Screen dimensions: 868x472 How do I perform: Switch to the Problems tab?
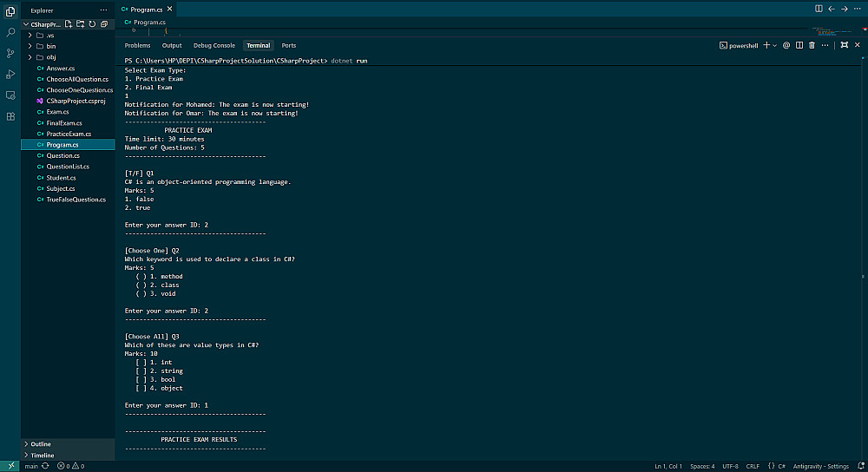click(x=137, y=45)
